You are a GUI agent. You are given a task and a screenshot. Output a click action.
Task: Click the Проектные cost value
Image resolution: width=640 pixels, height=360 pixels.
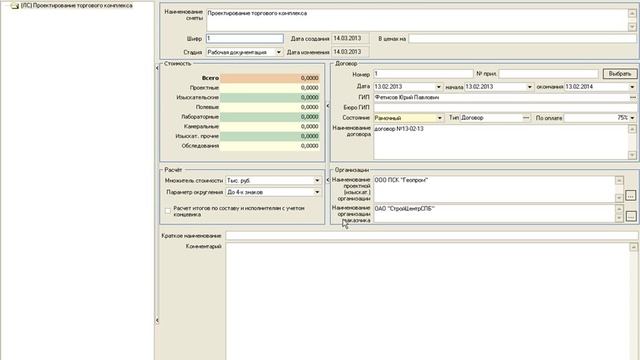(270, 88)
